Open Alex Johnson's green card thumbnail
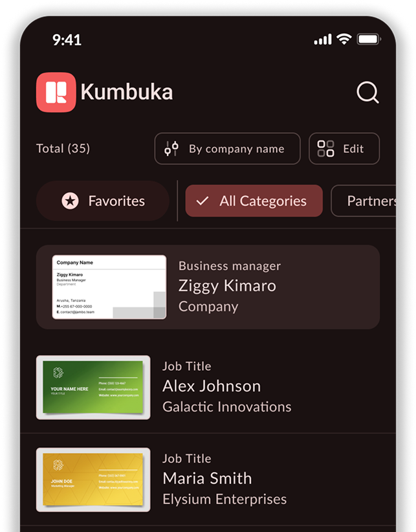Screen dimensions: 416x532 (93, 387)
